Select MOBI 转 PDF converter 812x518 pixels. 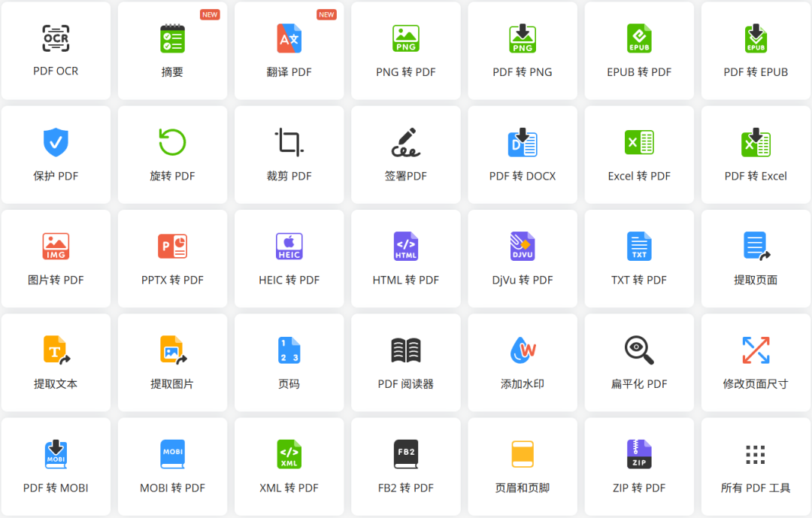tap(172, 467)
